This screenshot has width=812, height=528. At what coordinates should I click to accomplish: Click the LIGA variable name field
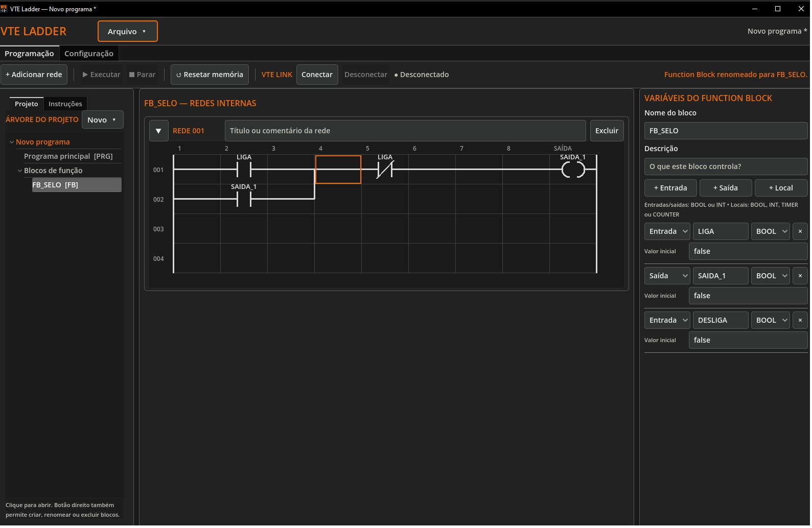pyautogui.click(x=721, y=231)
